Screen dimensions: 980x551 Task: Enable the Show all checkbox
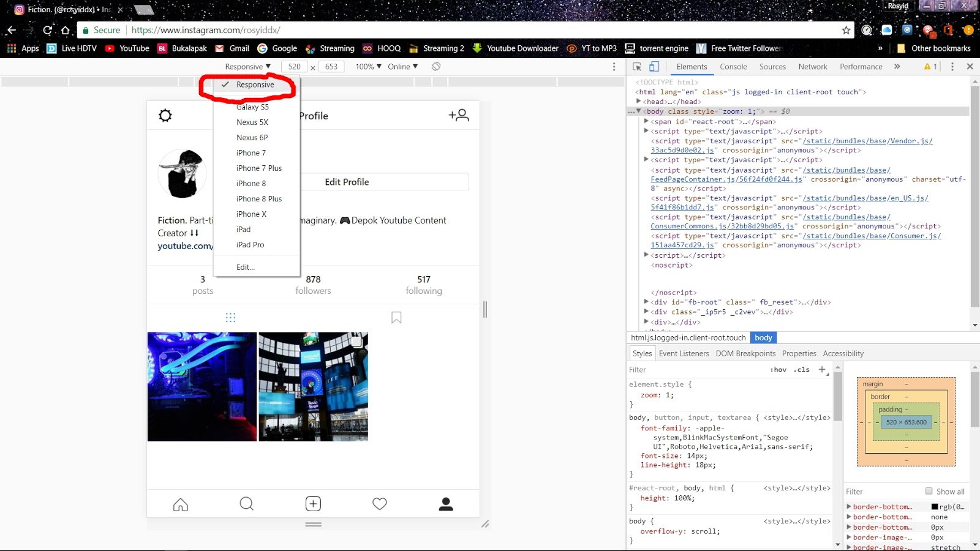928,492
